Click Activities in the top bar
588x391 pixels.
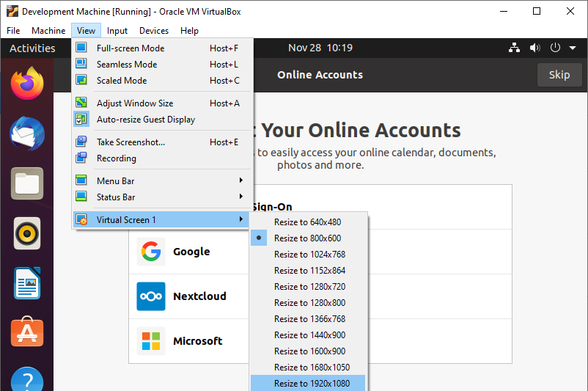click(32, 48)
